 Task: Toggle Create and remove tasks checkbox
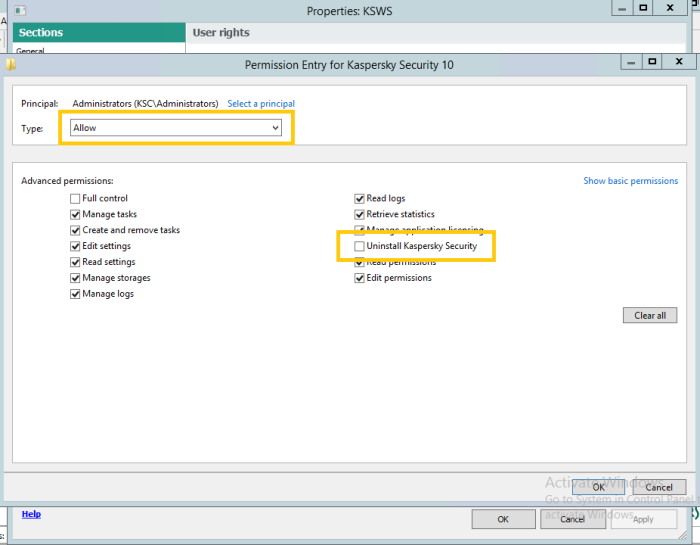75,230
